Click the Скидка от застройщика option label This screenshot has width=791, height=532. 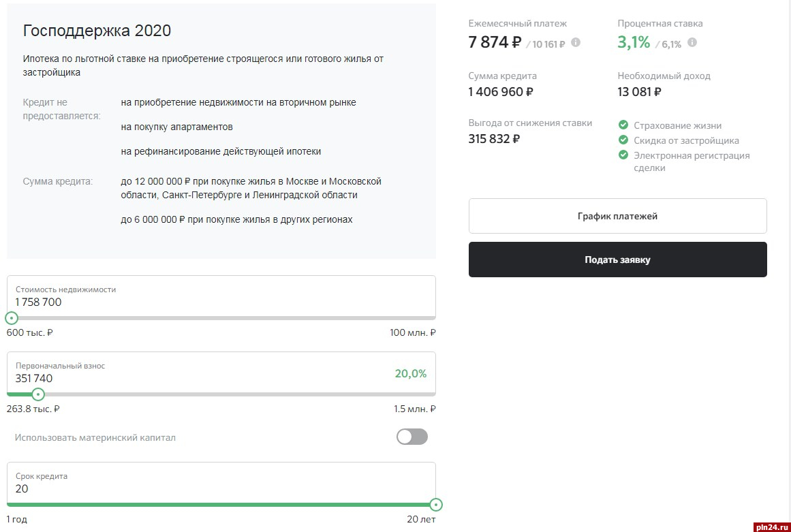point(686,140)
